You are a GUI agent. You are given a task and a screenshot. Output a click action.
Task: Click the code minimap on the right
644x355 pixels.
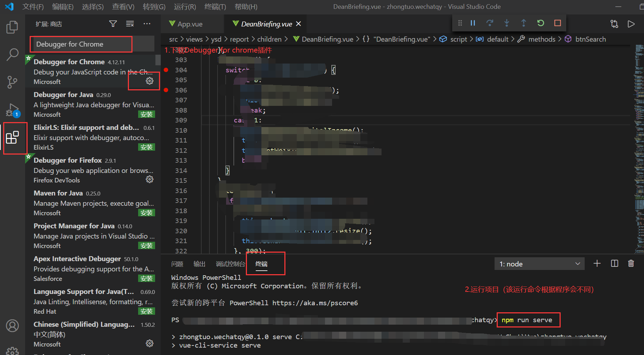tap(639, 148)
